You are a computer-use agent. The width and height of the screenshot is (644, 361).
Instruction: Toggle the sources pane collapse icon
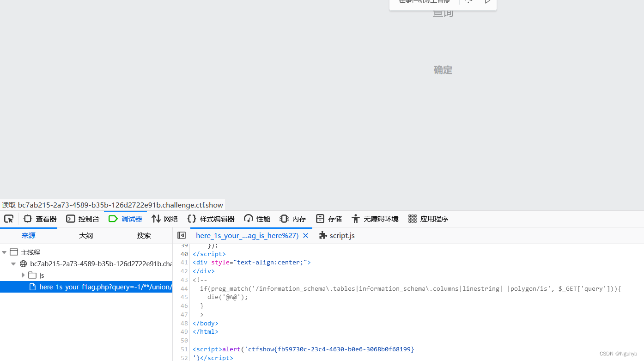pos(182,235)
